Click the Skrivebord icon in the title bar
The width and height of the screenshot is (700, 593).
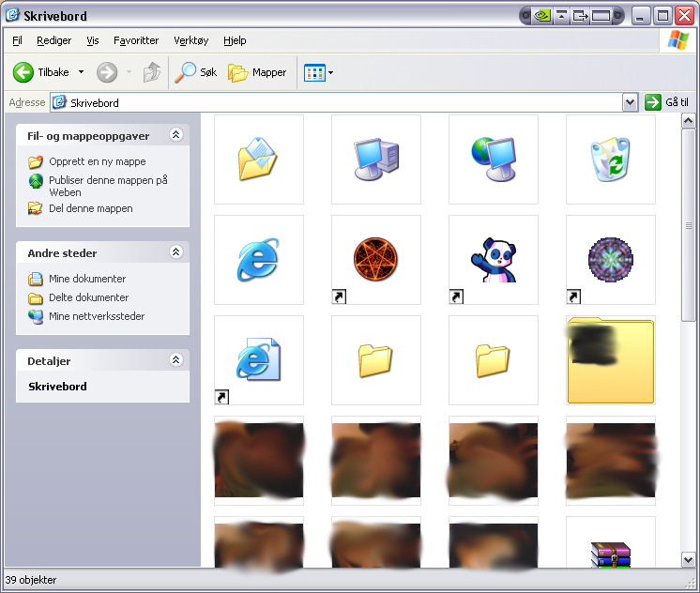[12, 15]
